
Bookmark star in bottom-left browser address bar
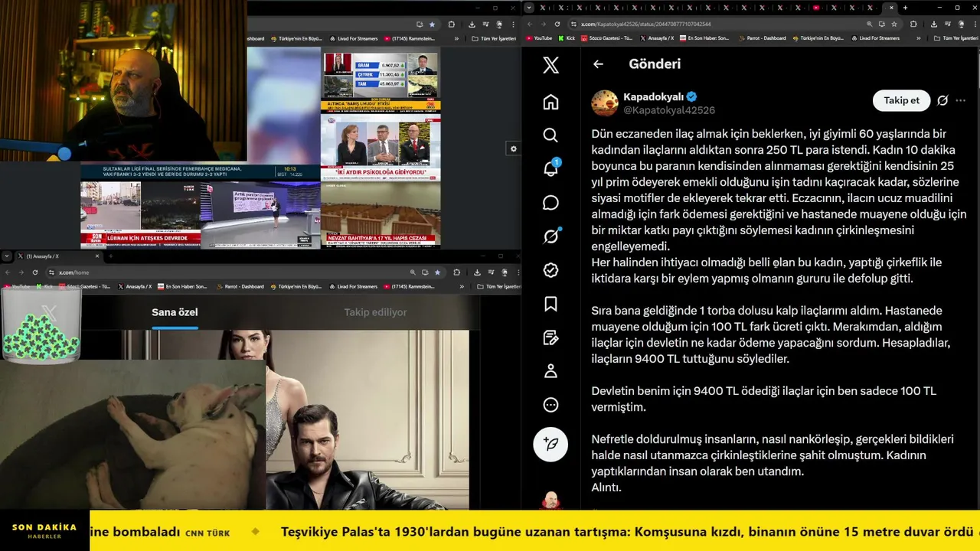pos(438,272)
